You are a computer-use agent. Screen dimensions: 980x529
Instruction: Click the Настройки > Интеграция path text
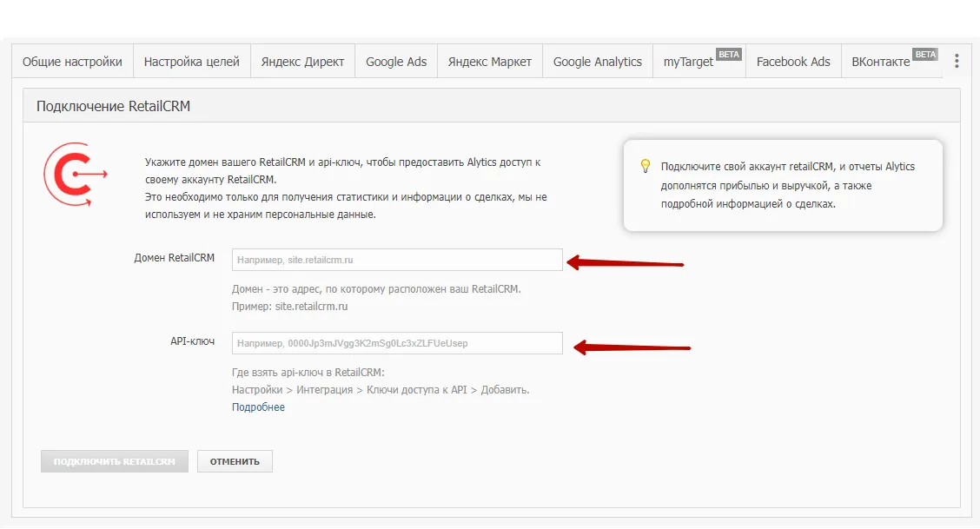[381, 390]
